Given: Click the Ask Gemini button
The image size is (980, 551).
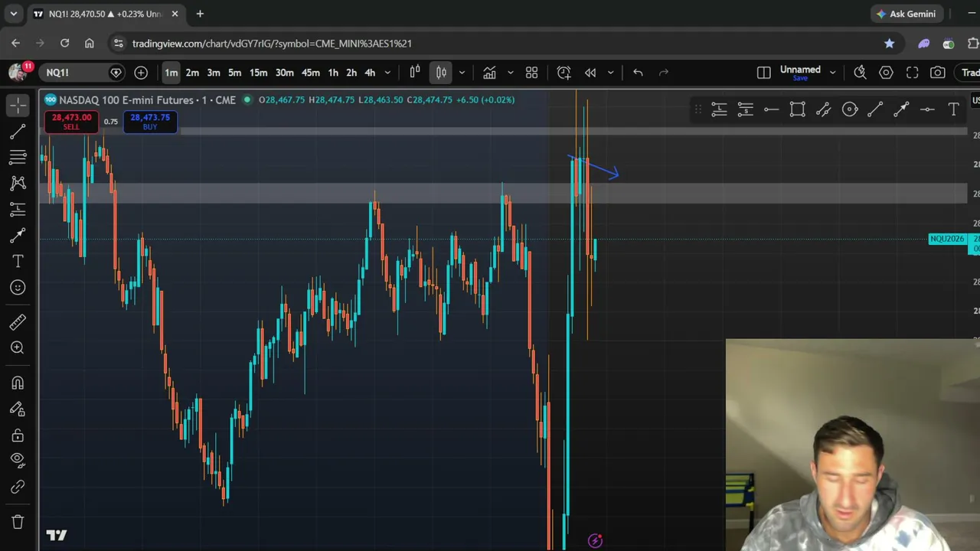Looking at the screenshot, I should click(x=906, y=14).
